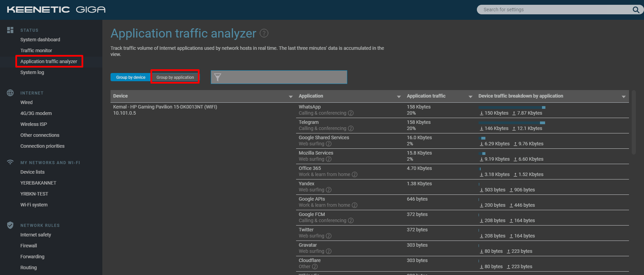
Task: Open System dashboard
Action: coord(40,40)
